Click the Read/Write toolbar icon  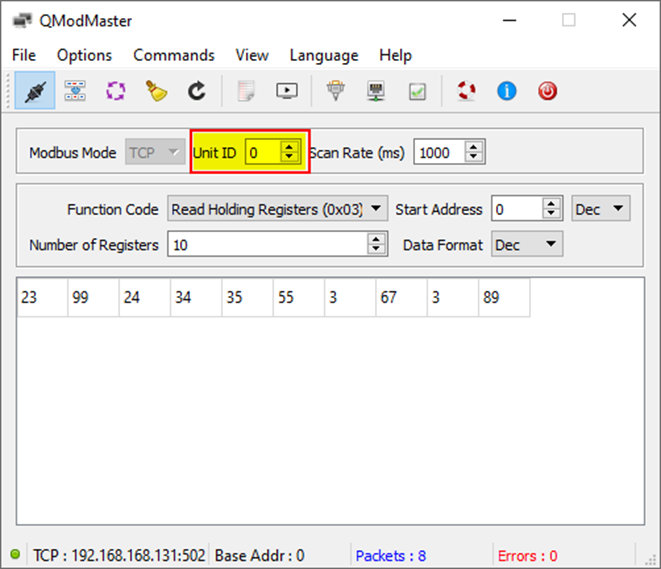click(75, 90)
